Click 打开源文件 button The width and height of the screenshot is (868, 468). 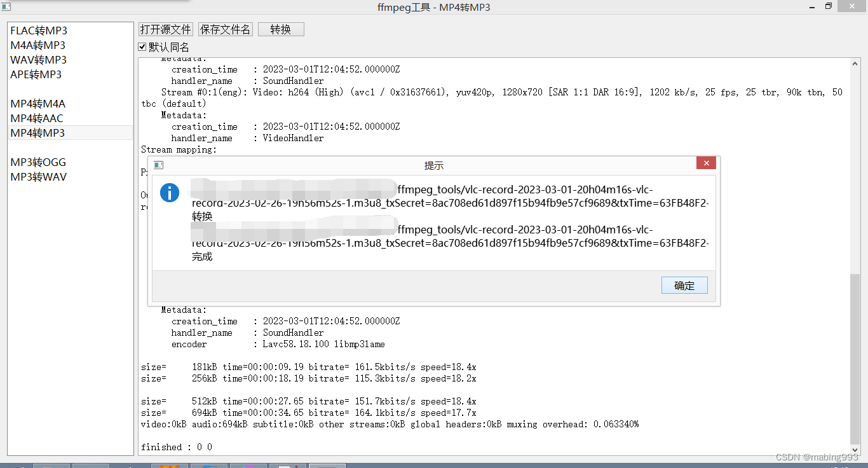(x=166, y=29)
